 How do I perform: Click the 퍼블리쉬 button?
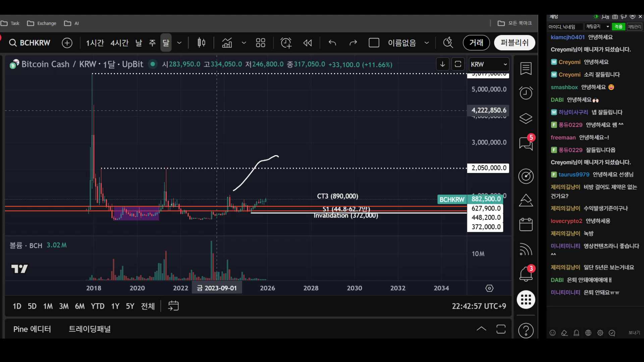click(514, 43)
